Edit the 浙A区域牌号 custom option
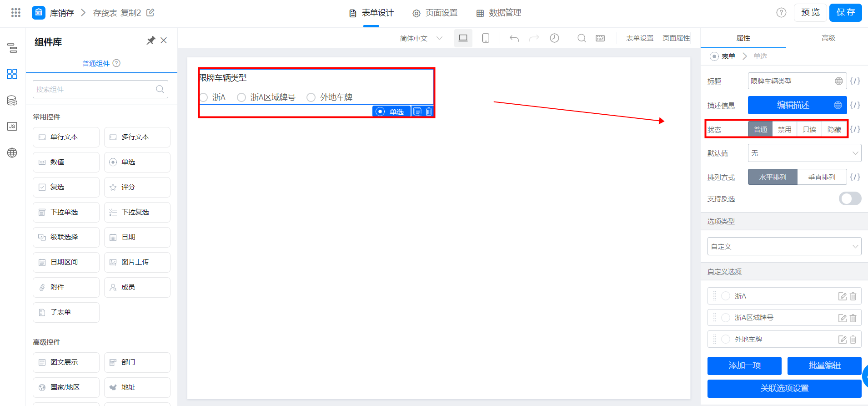This screenshot has height=406, width=868. coord(843,318)
